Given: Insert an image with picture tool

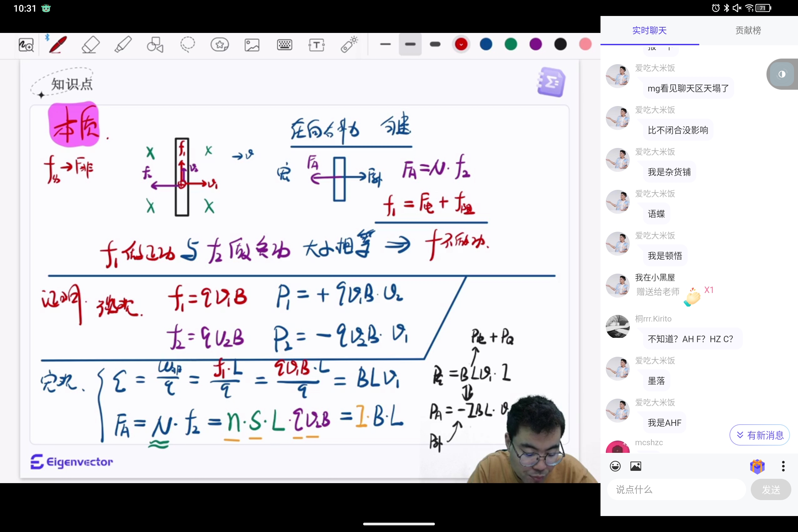Looking at the screenshot, I should [252, 45].
